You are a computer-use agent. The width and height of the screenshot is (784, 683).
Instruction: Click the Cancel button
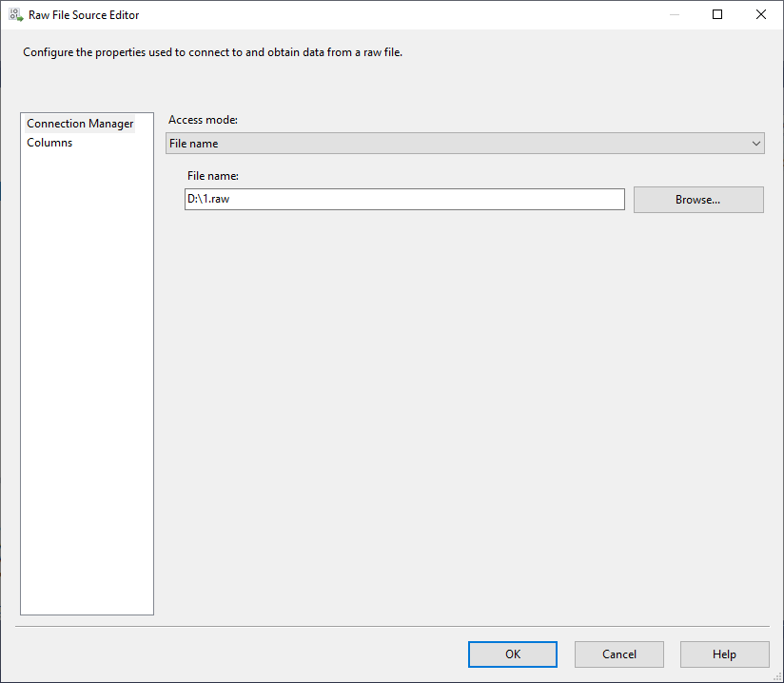click(618, 654)
